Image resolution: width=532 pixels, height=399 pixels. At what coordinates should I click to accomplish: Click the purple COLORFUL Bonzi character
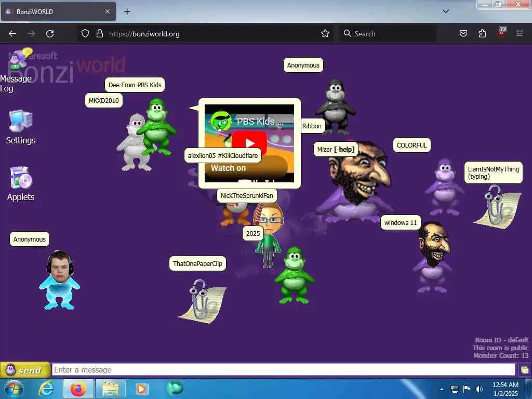tap(444, 187)
